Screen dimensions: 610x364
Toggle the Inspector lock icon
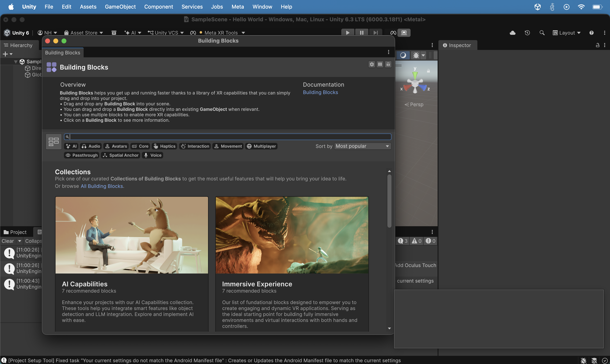coord(598,45)
